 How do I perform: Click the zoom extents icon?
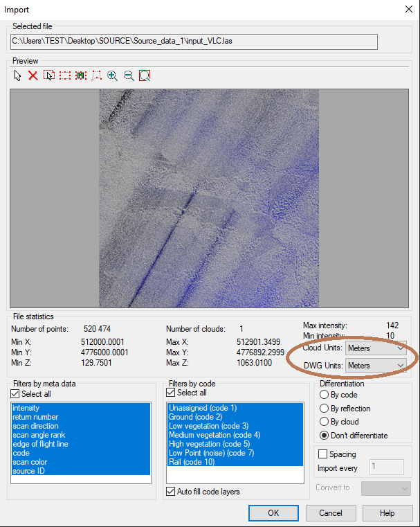(x=145, y=75)
